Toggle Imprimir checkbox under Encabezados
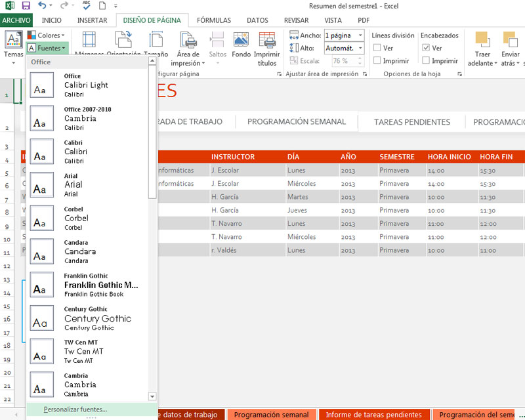Screen dimensions: 525x420 [426, 60]
